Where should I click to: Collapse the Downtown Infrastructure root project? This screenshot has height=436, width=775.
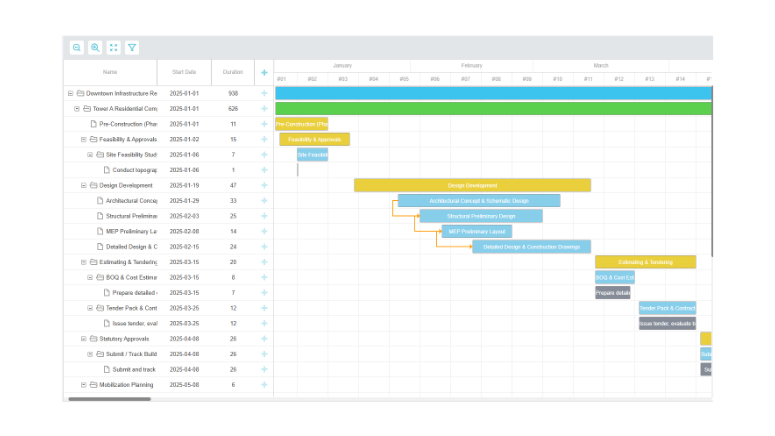point(70,93)
